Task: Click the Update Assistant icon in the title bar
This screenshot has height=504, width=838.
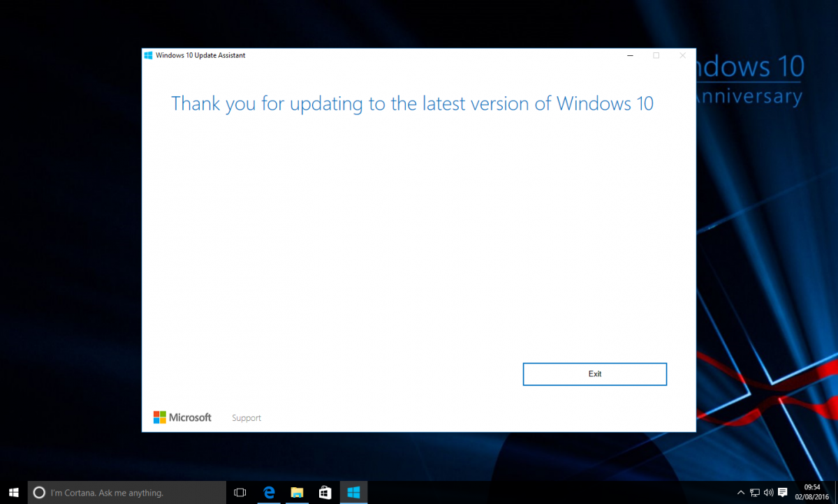Action: [149, 54]
